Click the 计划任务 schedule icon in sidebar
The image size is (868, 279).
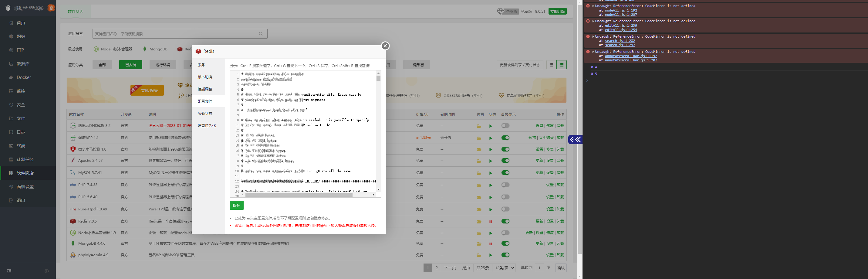tap(11, 159)
